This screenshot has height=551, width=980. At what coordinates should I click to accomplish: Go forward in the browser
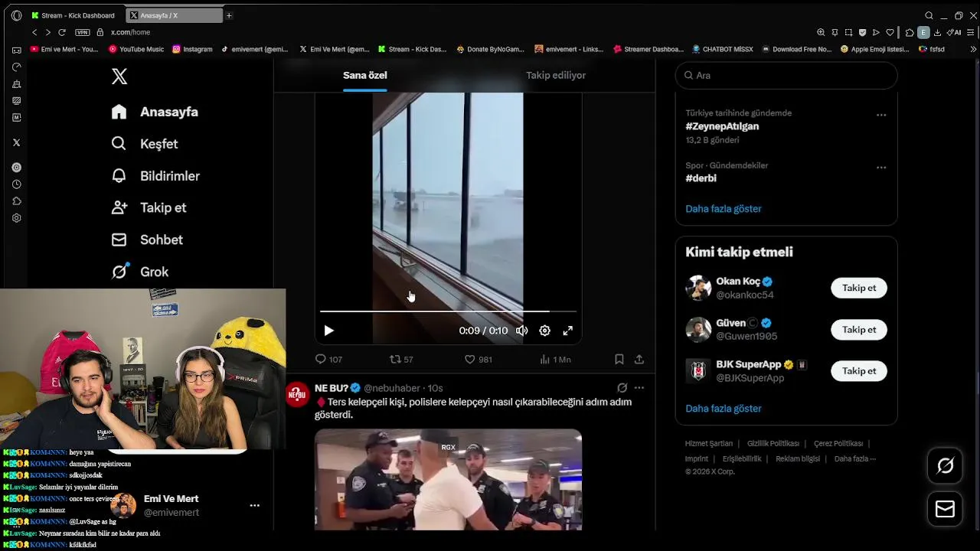[x=47, y=32]
